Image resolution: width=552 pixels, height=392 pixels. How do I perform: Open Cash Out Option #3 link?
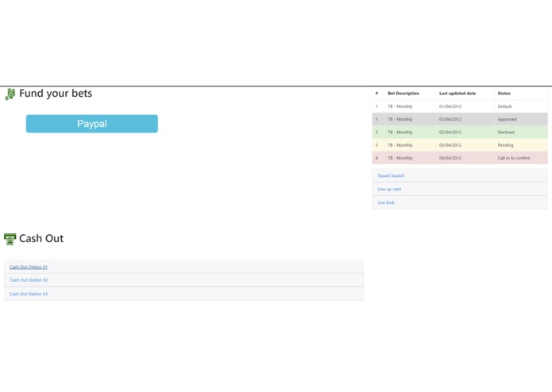tap(29, 294)
